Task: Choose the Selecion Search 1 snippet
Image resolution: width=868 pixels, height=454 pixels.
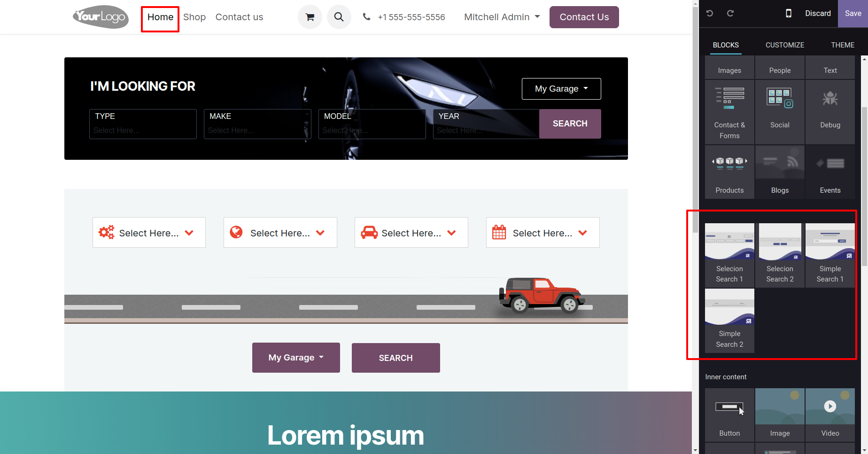Action: 729,255
